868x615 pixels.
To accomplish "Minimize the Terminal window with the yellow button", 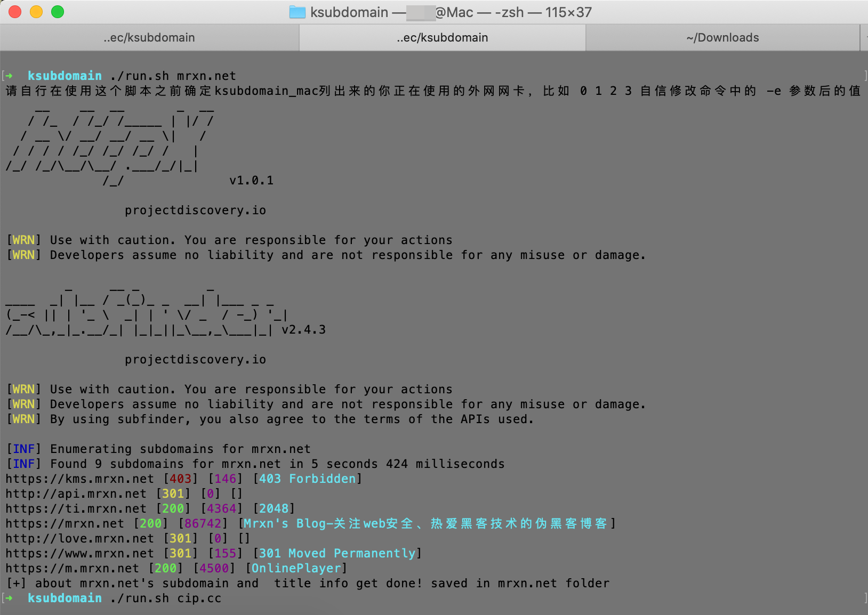I will [36, 12].
